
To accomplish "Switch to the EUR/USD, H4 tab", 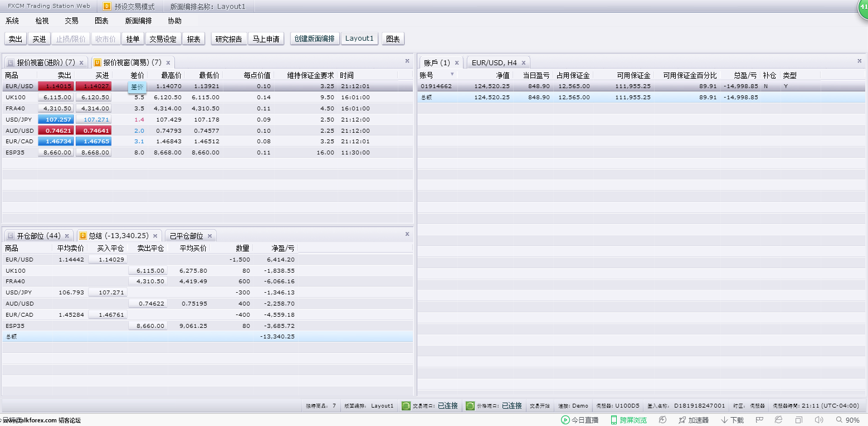I will [x=498, y=62].
